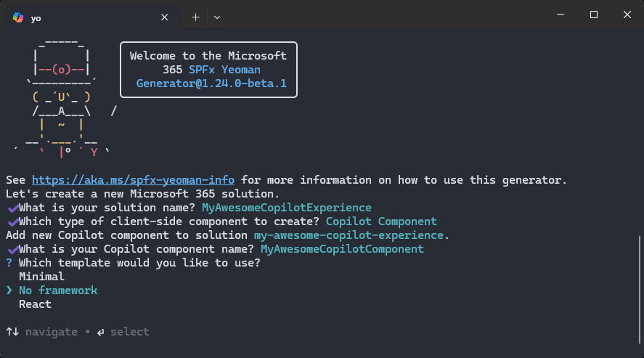Image resolution: width=644 pixels, height=358 pixels.
Task: Click the Yeoman ASCII art figure
Action: (66, 98)
